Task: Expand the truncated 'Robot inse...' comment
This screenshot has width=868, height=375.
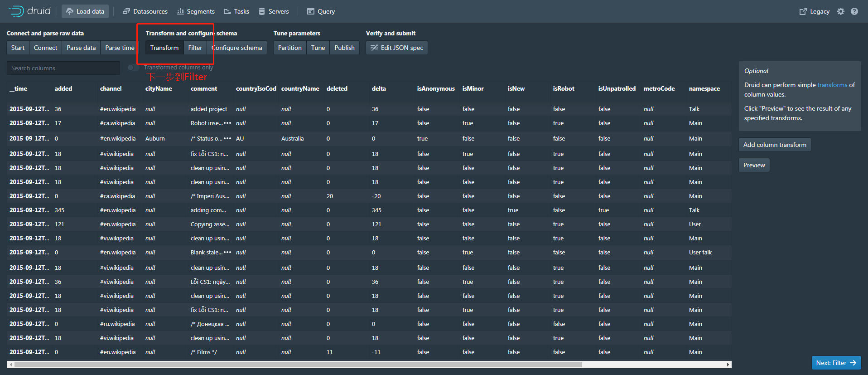Action: pos(227,123)
